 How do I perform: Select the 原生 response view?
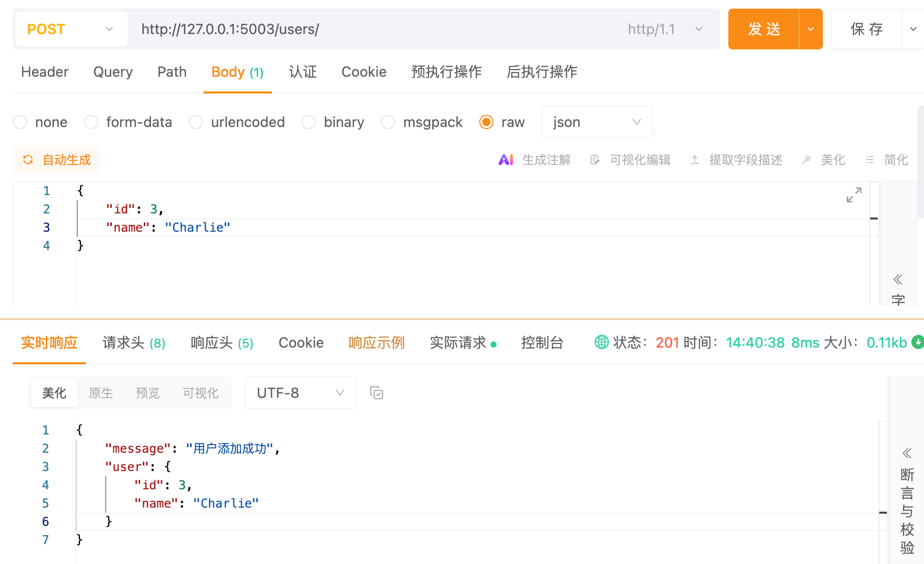(101, 393)
